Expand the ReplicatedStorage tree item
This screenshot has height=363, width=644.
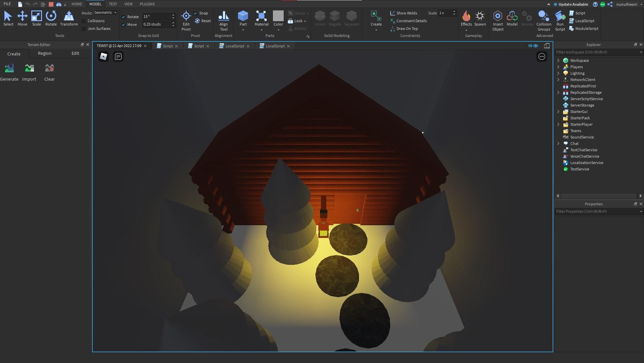click(559, 92)
